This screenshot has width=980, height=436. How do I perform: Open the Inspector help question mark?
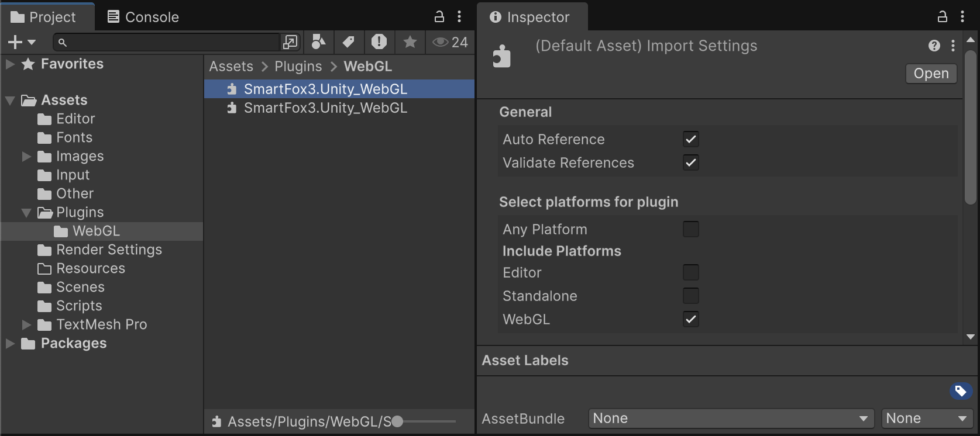point(934,46)
